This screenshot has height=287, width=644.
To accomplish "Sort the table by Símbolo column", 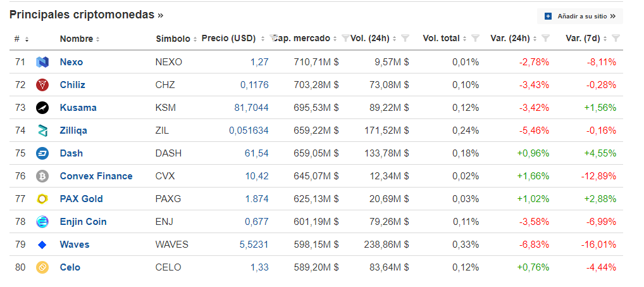I will click(x=176, y=39).
